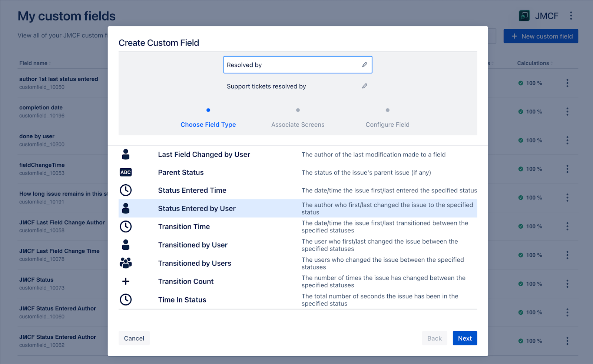Viewport: 593px width, 364px height.
Task: Open row menu for How long issue remains field
Action: click(567, 198)
